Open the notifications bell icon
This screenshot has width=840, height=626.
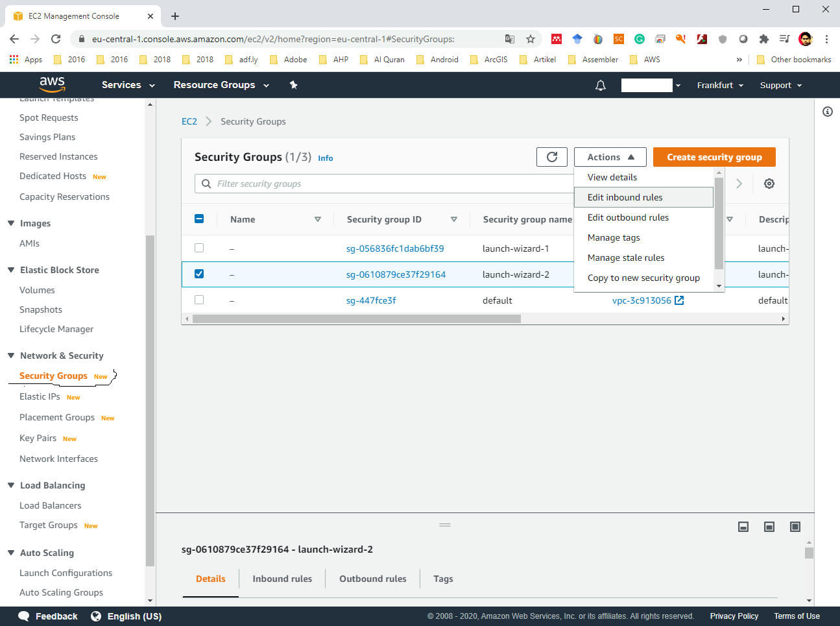(601, 85)
